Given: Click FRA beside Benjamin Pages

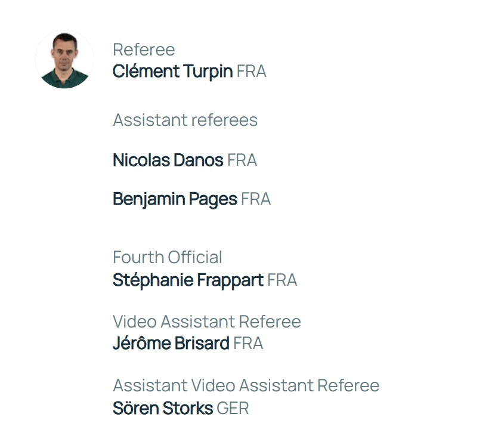Looking at the screenshot, I should 256,199.
